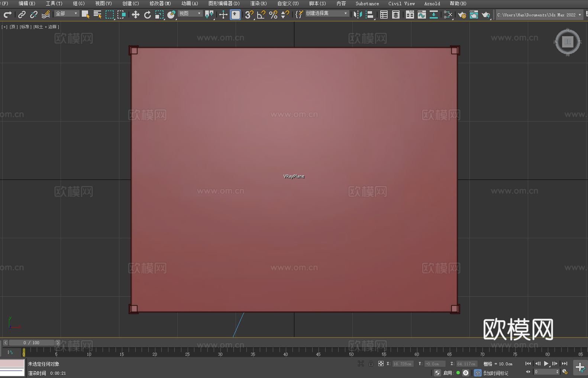Open the 视图 reference coordinate dropdown
Screen dimensions: 588x378
point(190,13)
